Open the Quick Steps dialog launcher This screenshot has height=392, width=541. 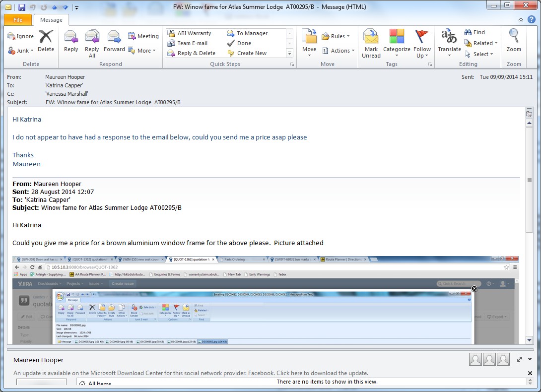coord(292,64)
